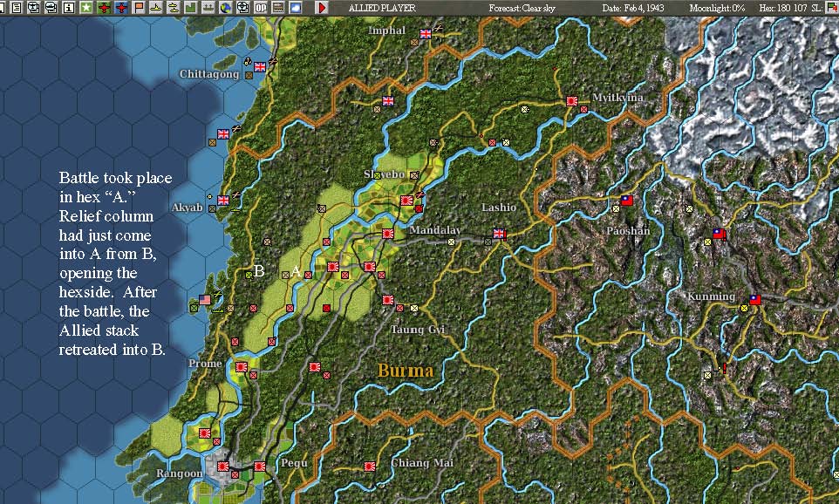Screen dimensions: 839x504
Task: Click the OP toolbar button
Action: coord(261,8)
